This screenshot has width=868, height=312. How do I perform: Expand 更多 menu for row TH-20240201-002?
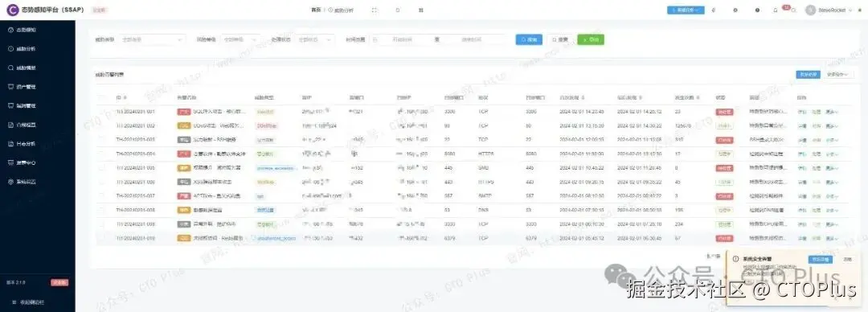832,125
